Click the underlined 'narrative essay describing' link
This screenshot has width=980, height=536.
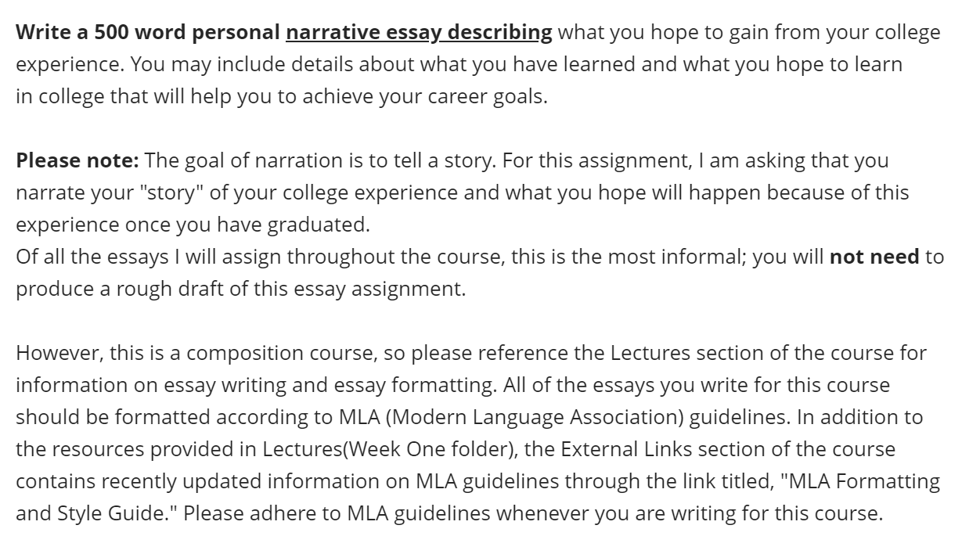pyautogui.click(x=419, y=33)
